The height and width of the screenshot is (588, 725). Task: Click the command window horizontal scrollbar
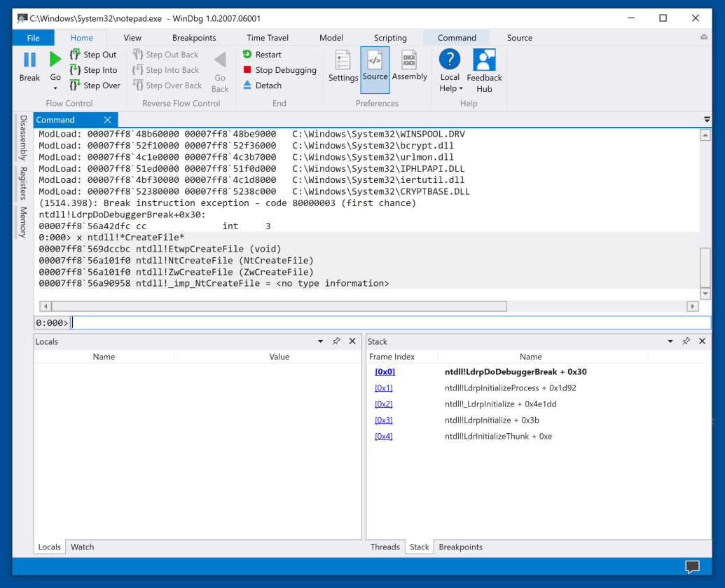click(280, 306)
